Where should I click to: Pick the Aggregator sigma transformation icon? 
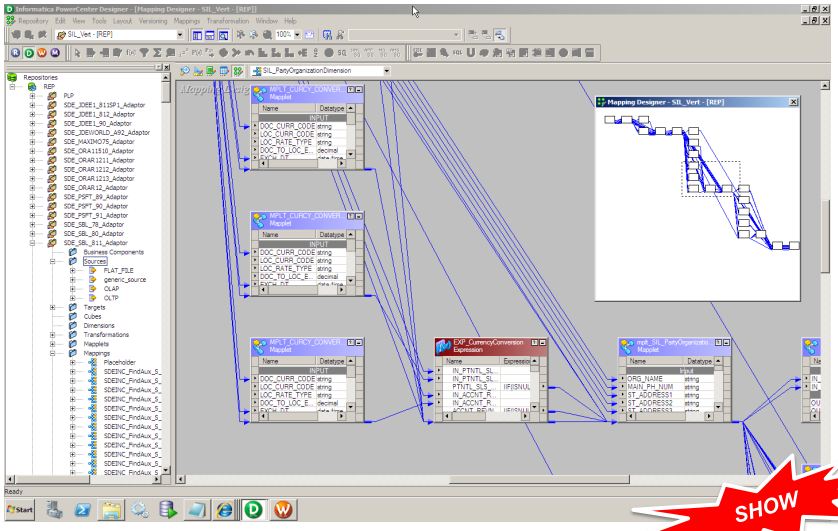coord(157,53)
